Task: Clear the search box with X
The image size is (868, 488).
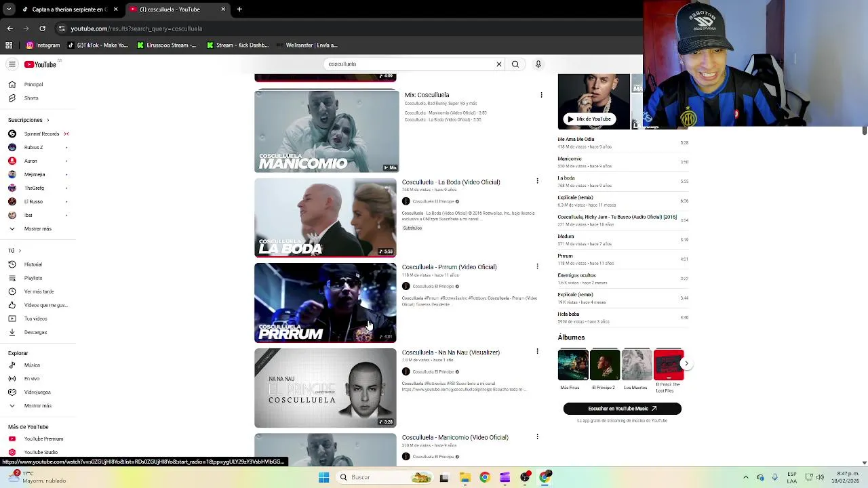Action: (x=499, y=64)
